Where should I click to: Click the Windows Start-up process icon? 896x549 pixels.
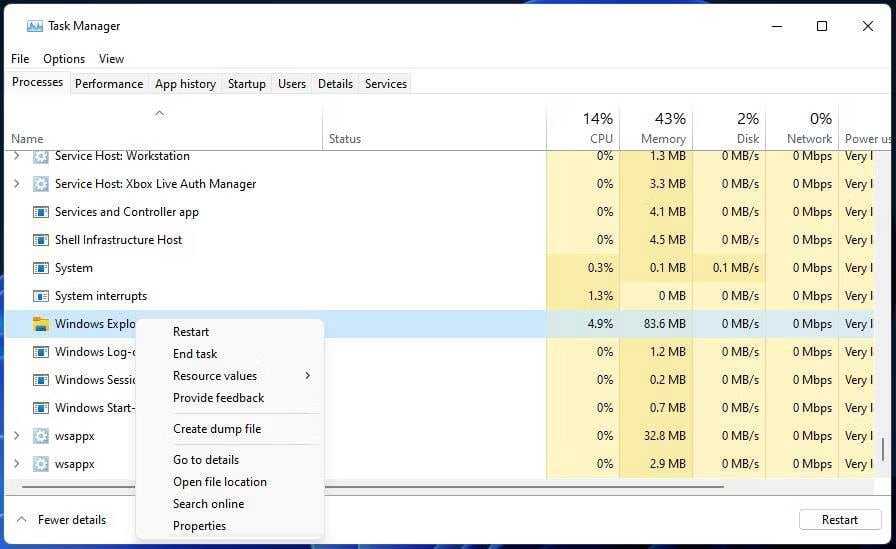[x=41, y=408]
